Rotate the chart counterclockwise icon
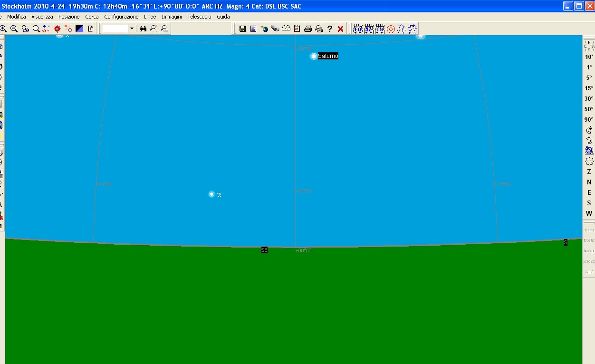The image size is (595, 364). tap(589, 141)
